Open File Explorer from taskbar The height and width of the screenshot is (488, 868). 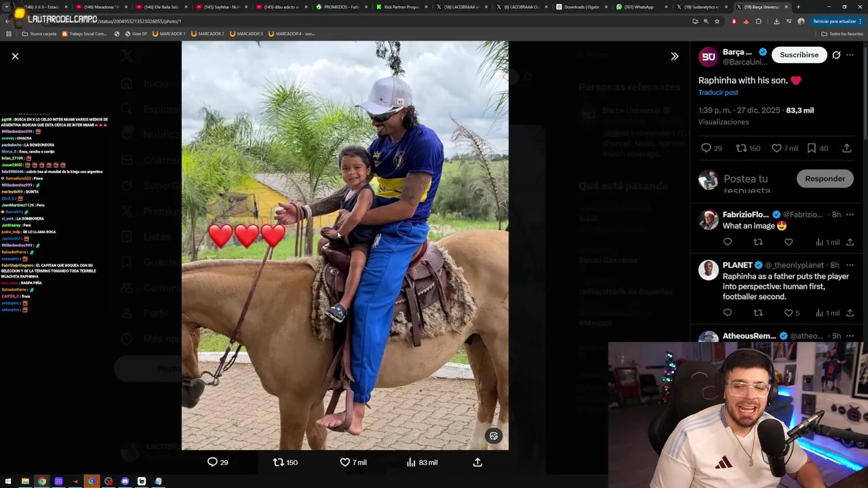(25, 481)
